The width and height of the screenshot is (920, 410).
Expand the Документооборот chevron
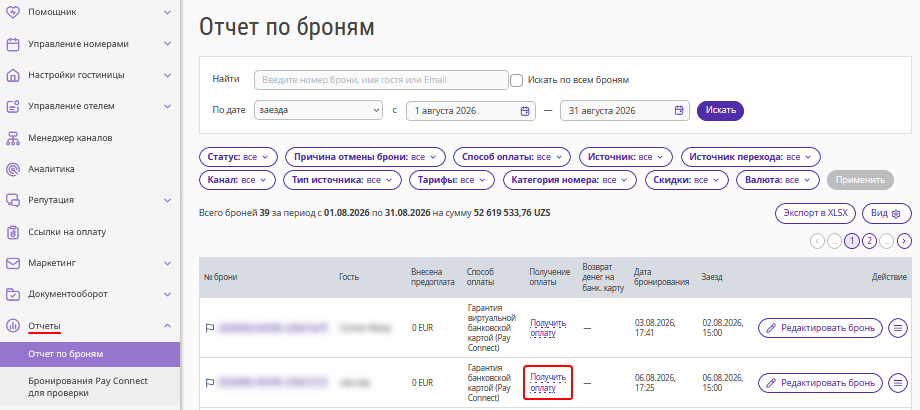coord(167,294)
